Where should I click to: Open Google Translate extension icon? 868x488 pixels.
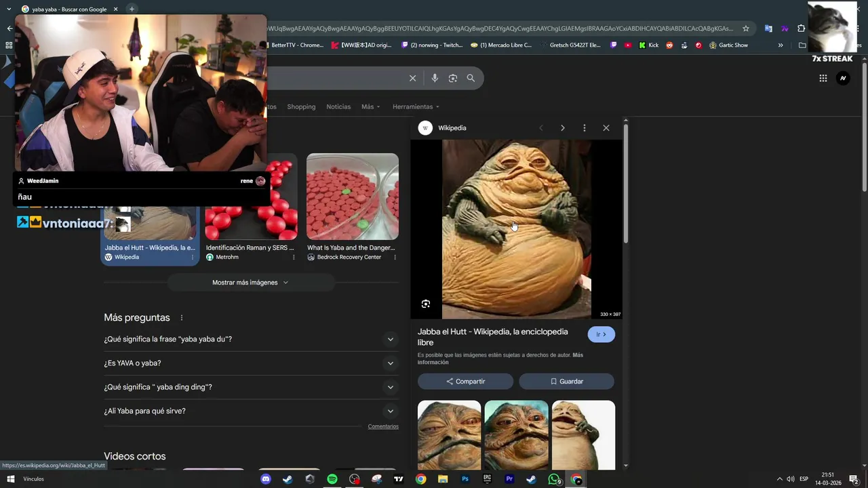click(768, 28)
